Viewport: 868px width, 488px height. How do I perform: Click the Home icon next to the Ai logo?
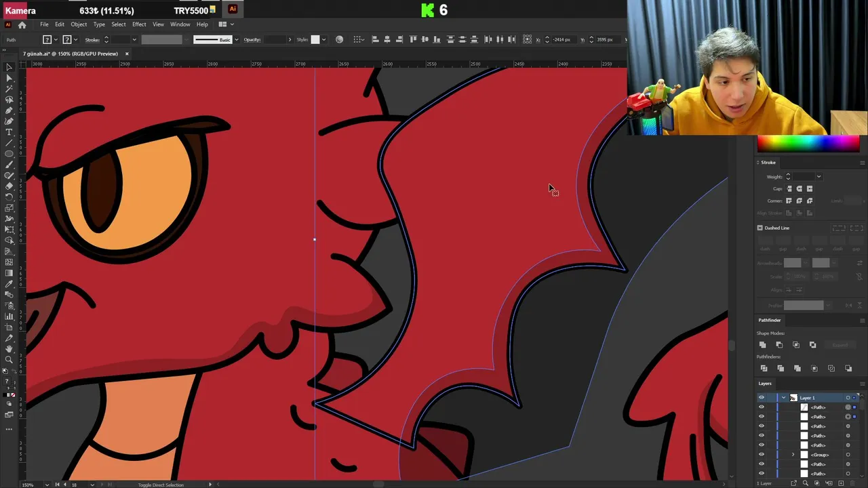[22, 24]
